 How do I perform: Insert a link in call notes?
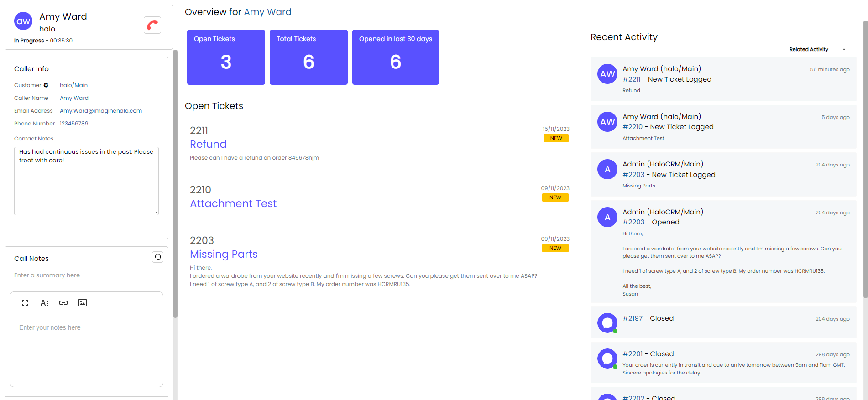63,303
